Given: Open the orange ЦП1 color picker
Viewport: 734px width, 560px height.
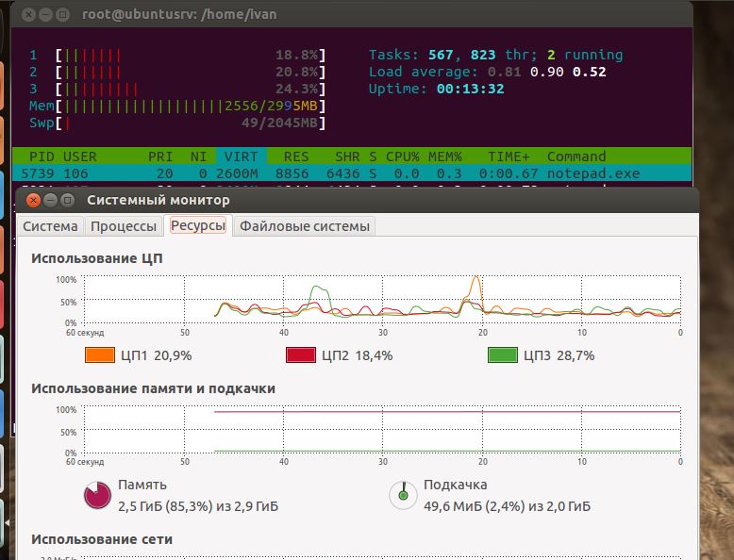Looking at the screenshot, I should point(99,355).
